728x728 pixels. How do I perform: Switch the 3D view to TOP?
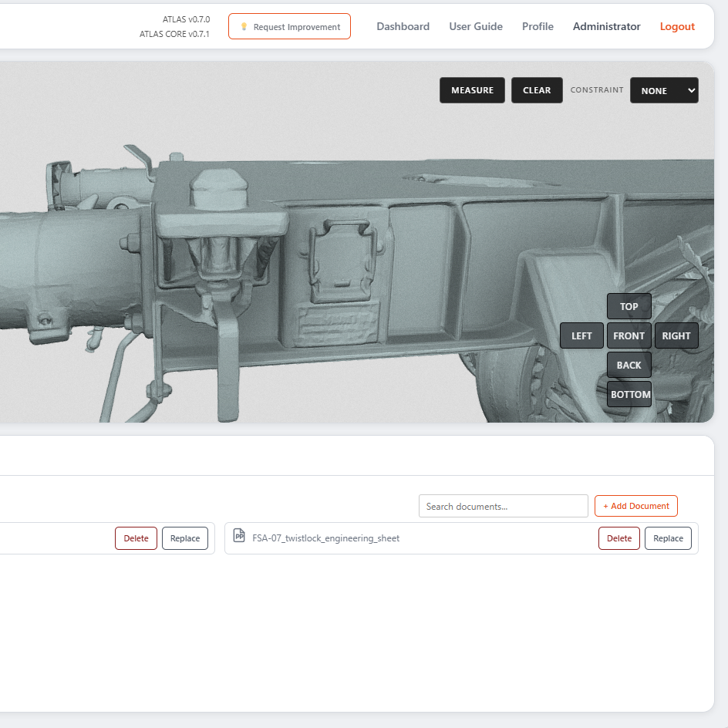click(629, 306)
